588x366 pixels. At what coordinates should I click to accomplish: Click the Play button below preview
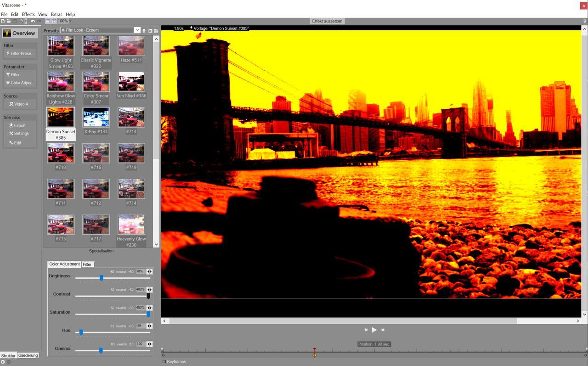pyautogui.click(x=374, y=330)
